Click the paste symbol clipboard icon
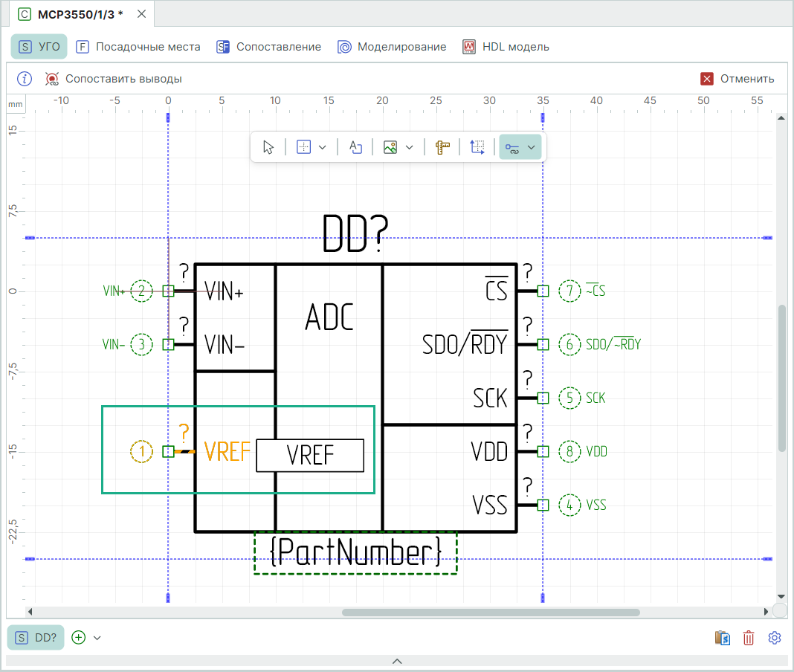This screenshot has height=672, width=794. (722, 638)
